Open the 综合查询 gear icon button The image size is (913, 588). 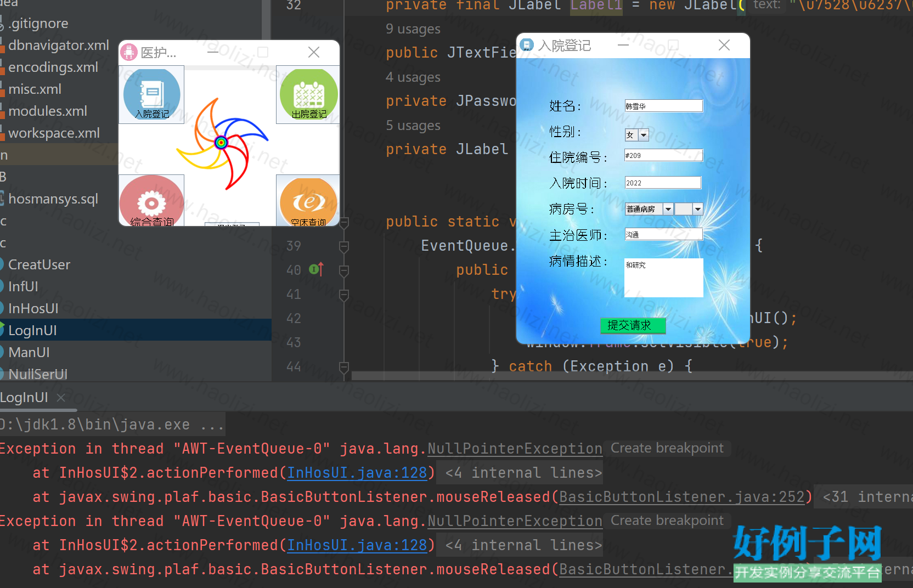pos(152,202)
